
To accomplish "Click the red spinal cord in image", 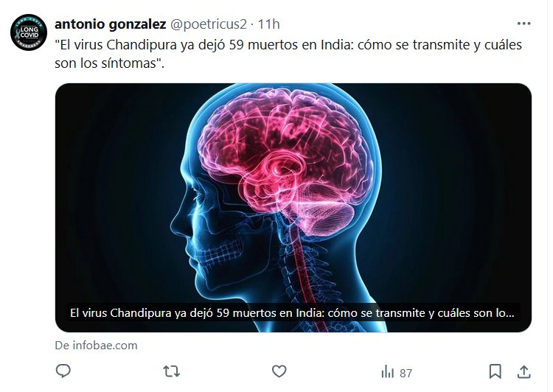I will 305,268.
